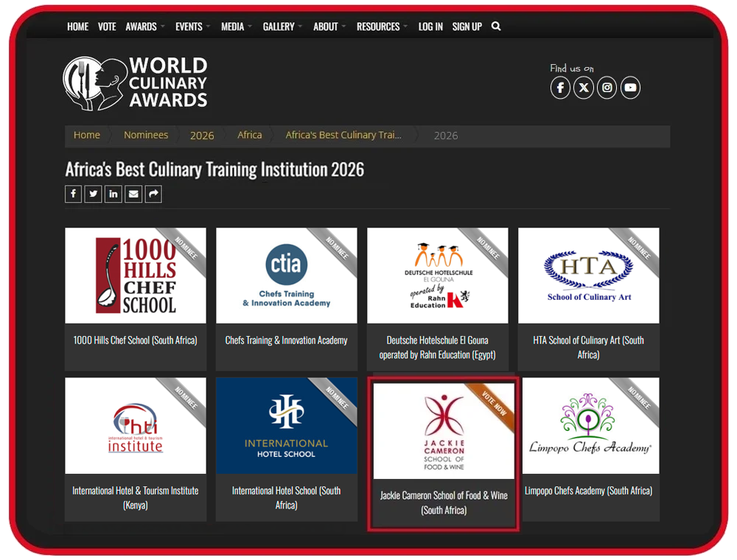Click the Nominees breadcrumb link
Viewport: 737px width, 560px height.
pyautogui.click(x=146, y=136)
